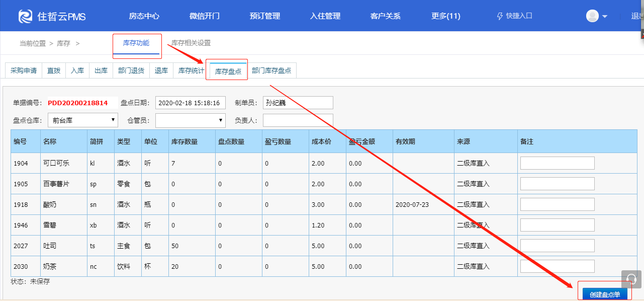
Task: Switch to 库存相关设置 tab
Action: click(191, 43)
